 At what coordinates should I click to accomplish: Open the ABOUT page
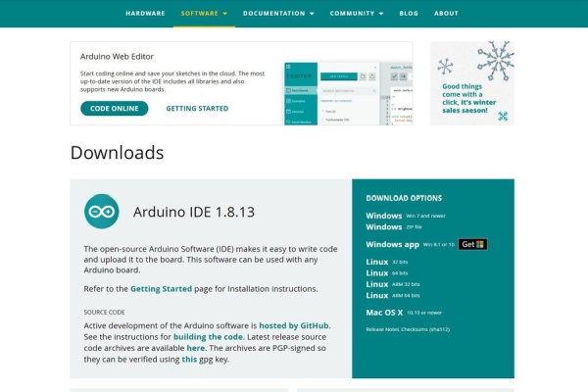click(x=446, y=13)
